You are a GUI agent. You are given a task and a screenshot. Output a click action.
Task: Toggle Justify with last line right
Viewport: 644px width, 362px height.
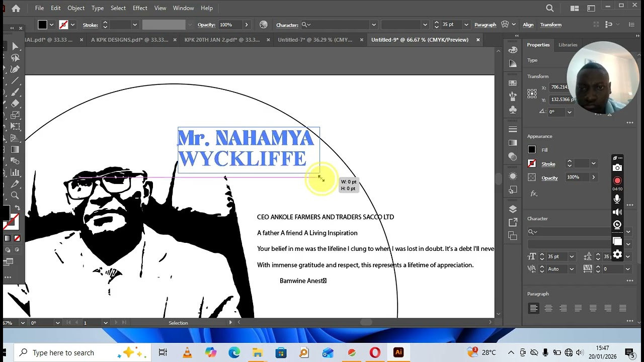pyautogui.click(x=608, y=308)
